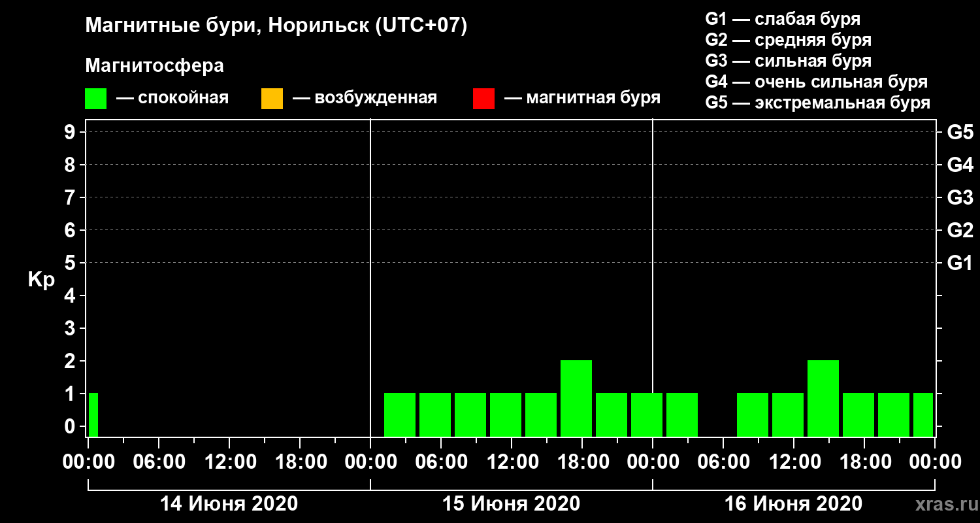This screenshot has width=980, height=523.
Task: Click the 'G5 — экстремальная буря' legend line
Action: point(818,103)
